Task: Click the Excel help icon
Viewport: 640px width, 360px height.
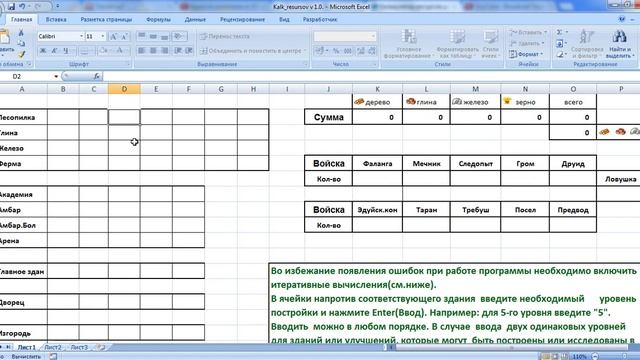Action: click(x=622, y=19)
